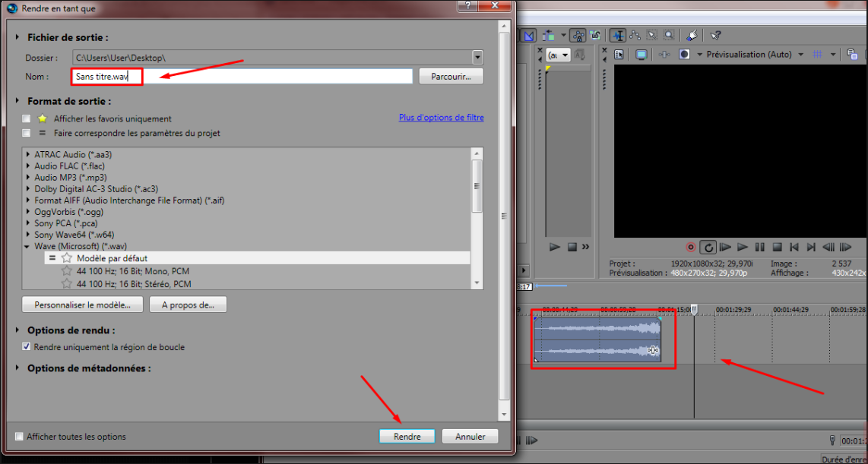The image size is (868, 464).
Task: Enable Afficher les favoris uniquement checkbox
Action: (x=27, y=118)
